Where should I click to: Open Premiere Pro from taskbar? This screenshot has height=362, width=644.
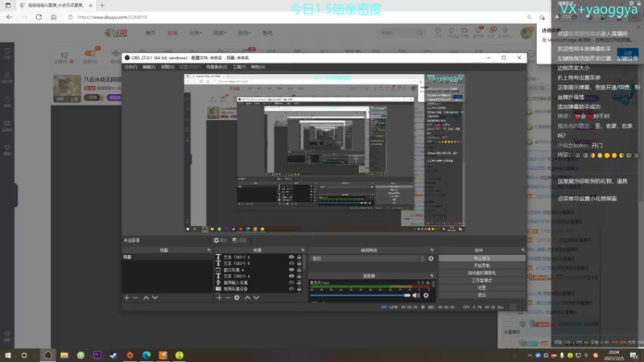point(97,355)
